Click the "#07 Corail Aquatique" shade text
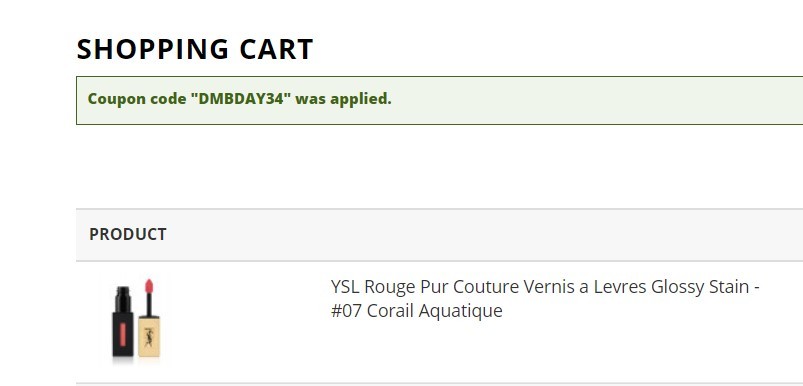Image resolution: width=803 pixels, height=386 pixels. [x=417, y=311]
